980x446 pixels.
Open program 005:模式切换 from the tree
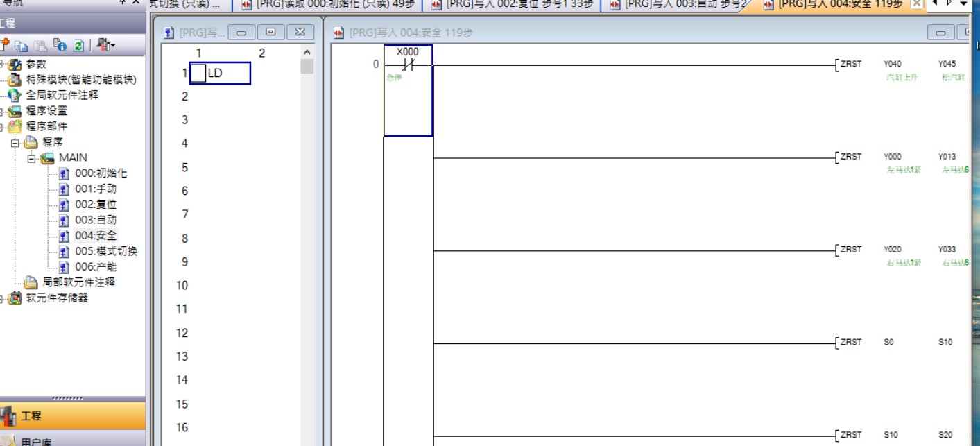tap(105, 251)
